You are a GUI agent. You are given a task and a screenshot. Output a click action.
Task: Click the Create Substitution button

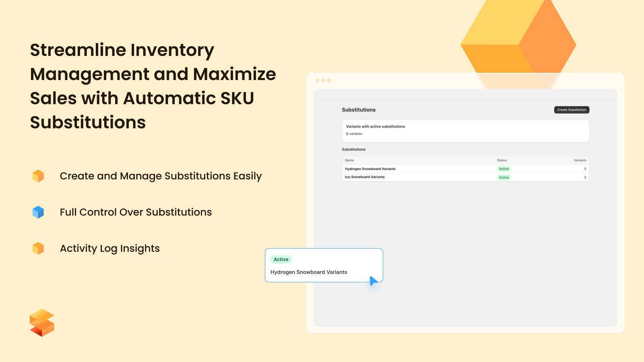(x=571, y=109)
